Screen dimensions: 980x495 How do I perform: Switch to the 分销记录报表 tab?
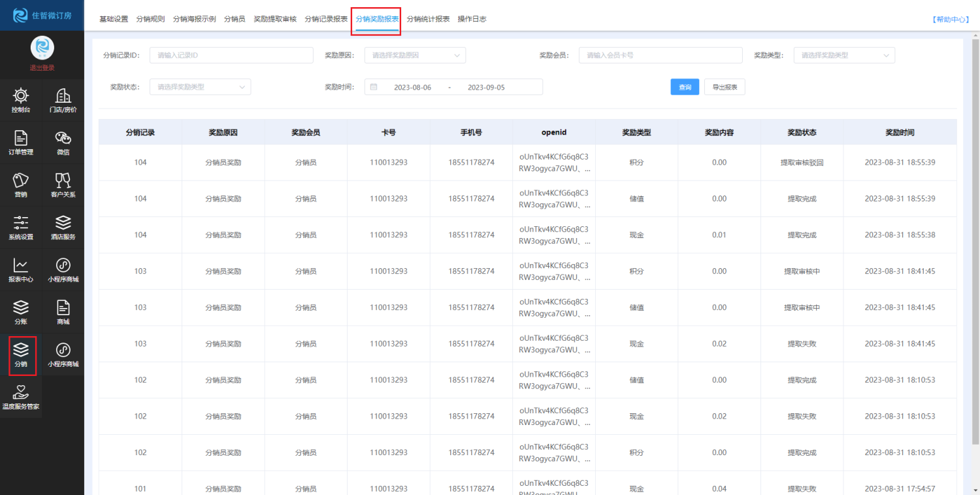[326, 19]
